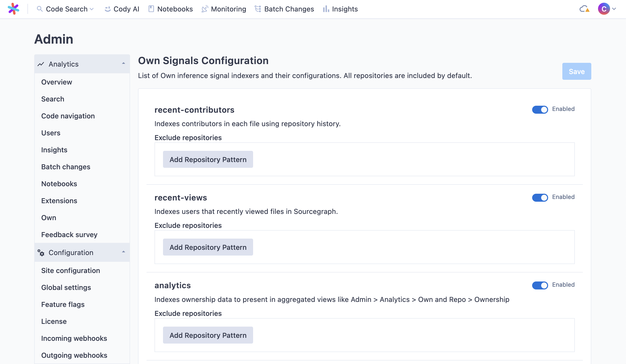The height and width of the screenshot is (364, 626).
Task: Open Notebooks analytics in sidebar
Action: pos(82,184)
